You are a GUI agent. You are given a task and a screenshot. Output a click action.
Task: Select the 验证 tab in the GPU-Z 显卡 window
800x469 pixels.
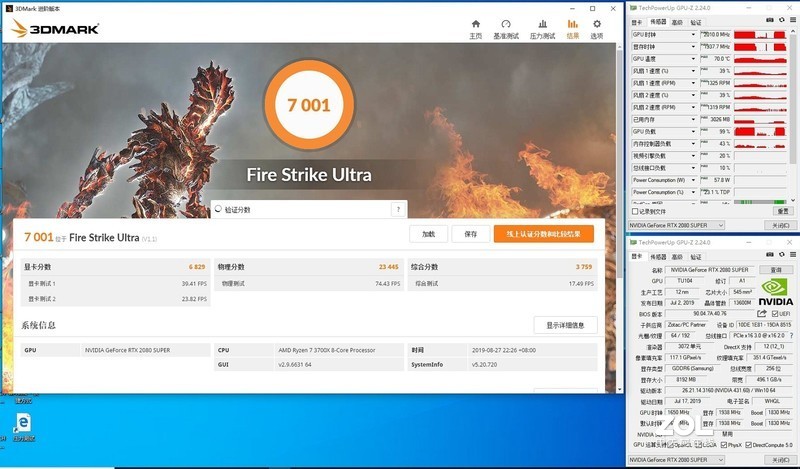point(695,256)
